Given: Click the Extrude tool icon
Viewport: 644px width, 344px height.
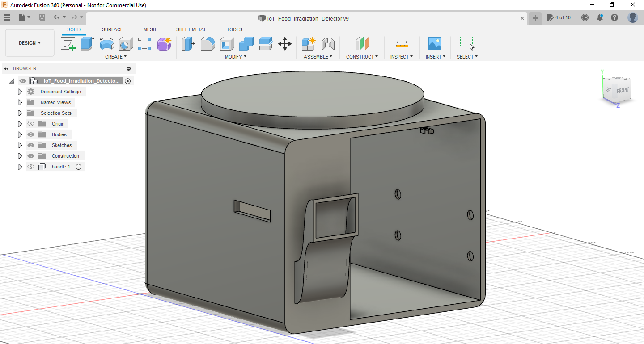Looking at the screenshot, I should tap(87, 44).
